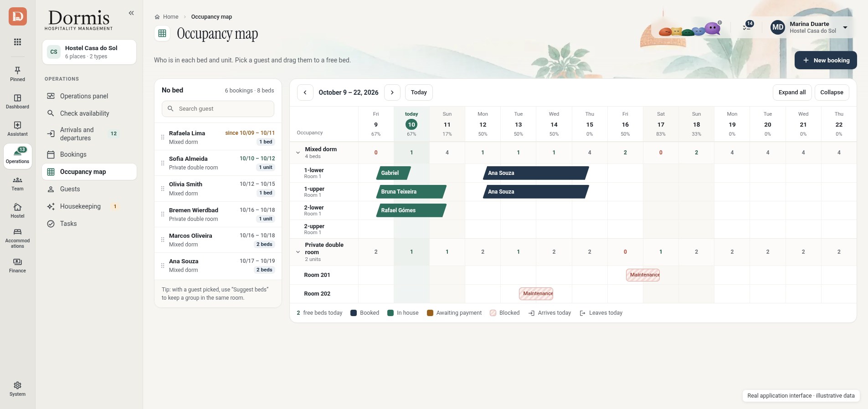Click the Dormis orange logo icon
The width and height of the screenshot is (868, 409).
click(17, 16)
